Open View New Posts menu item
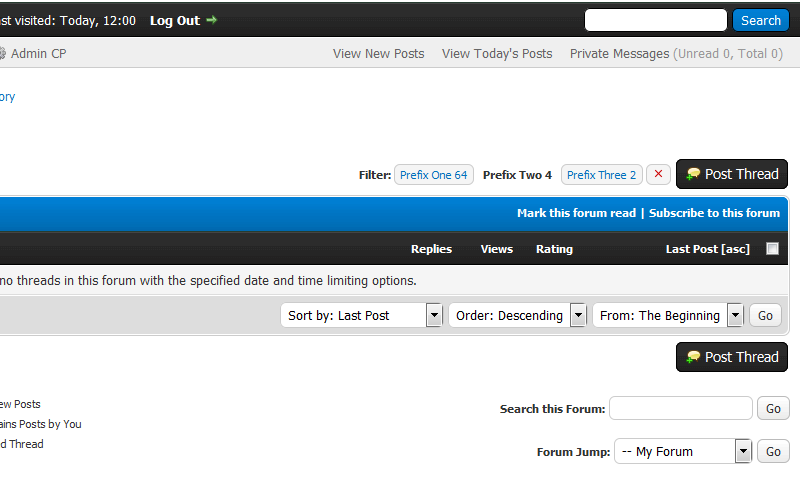The width and height of the screenshot is (800, 480). pos(378,54)
